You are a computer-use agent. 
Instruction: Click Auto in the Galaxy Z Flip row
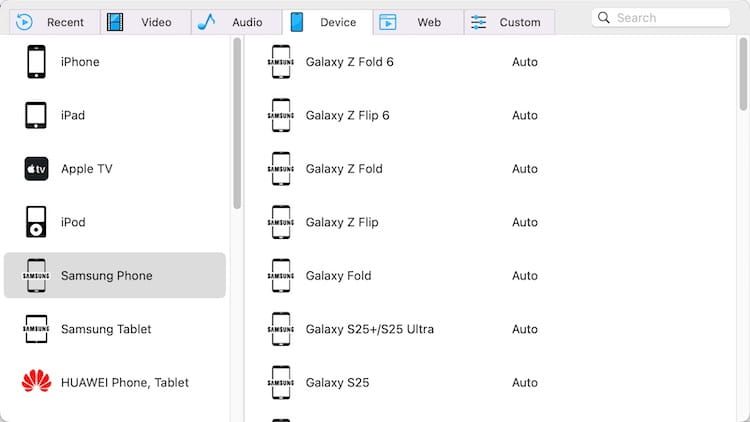[x=525, y=222]
